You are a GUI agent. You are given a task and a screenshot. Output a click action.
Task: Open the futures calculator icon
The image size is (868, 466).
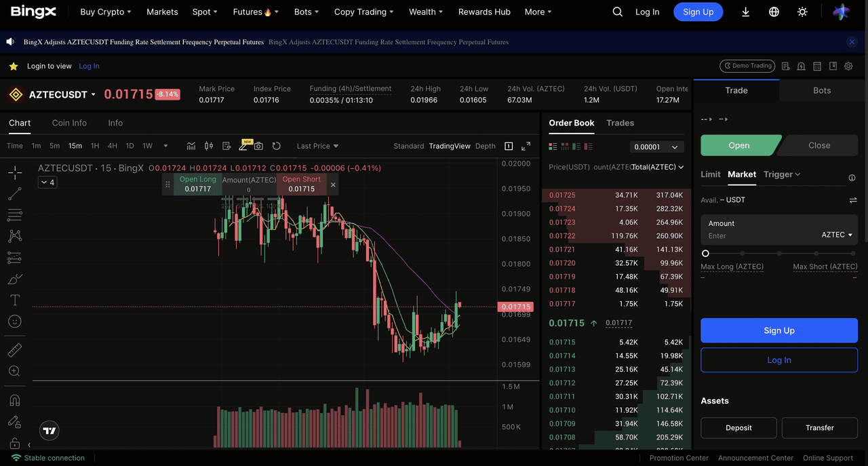(817, 66)
